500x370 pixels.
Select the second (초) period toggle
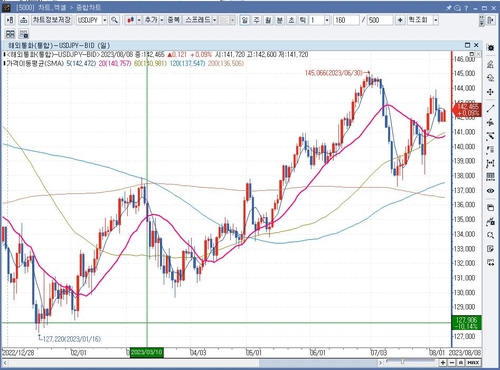pyautogui.click(x=291, y=20)
